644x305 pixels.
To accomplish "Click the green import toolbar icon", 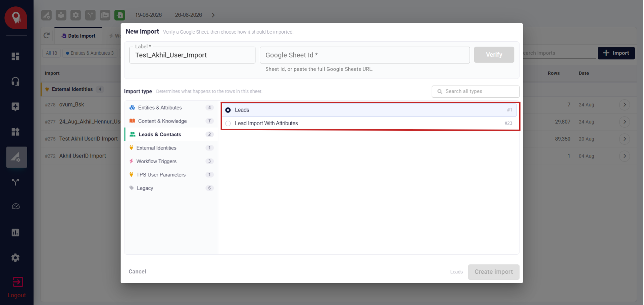I will (x=119, y=15).
